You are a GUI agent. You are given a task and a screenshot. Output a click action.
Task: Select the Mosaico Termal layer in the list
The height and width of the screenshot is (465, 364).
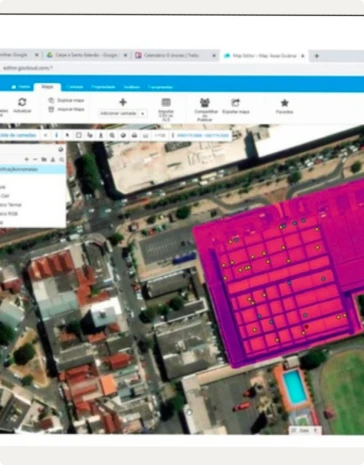click(x=11, y=205)
